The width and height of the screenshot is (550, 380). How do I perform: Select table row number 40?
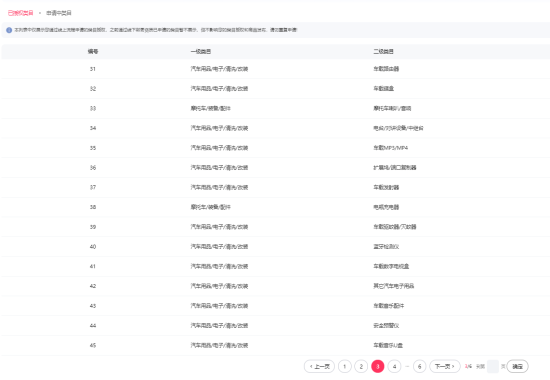(x=276, y=247)
